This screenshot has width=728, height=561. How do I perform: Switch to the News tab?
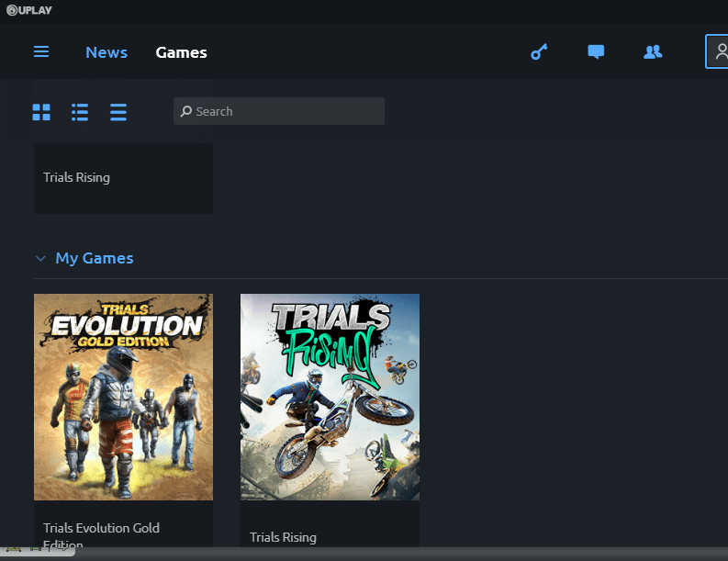(x=106, y=52)
